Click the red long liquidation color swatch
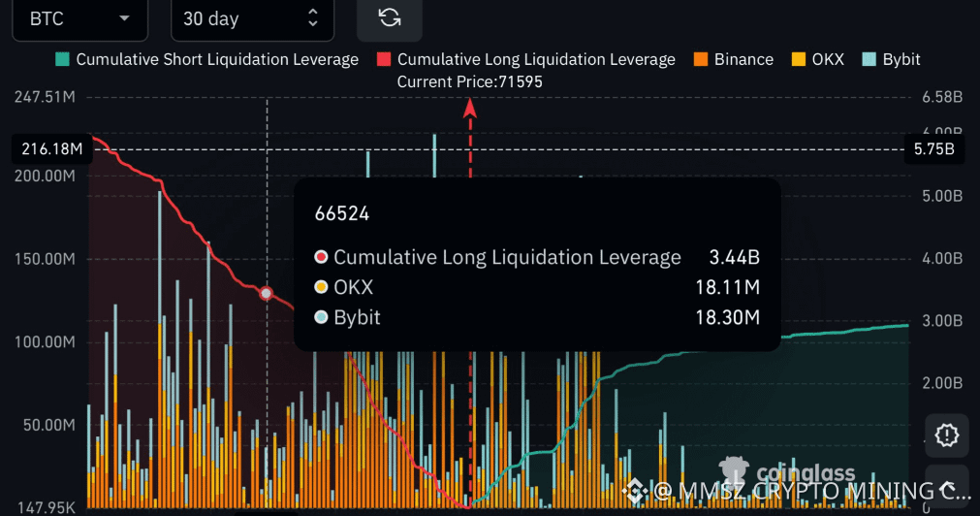Image resolution: width=980 pixels, height=516 pixels. (384, 59)
